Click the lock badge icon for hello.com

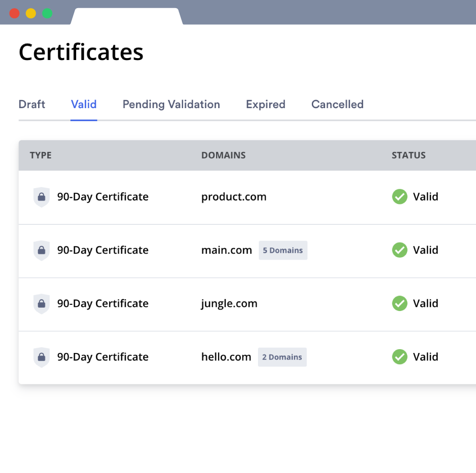coord(41,357)
